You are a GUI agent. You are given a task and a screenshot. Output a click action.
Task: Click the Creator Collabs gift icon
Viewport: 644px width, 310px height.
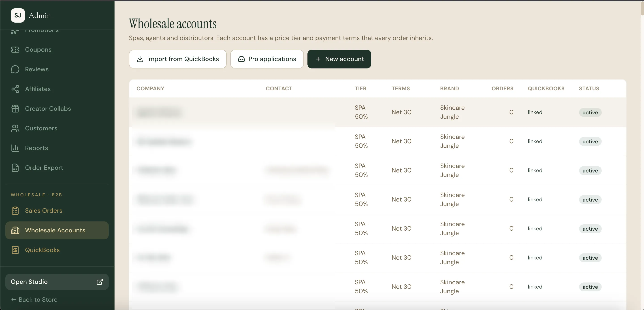point(15,109)
